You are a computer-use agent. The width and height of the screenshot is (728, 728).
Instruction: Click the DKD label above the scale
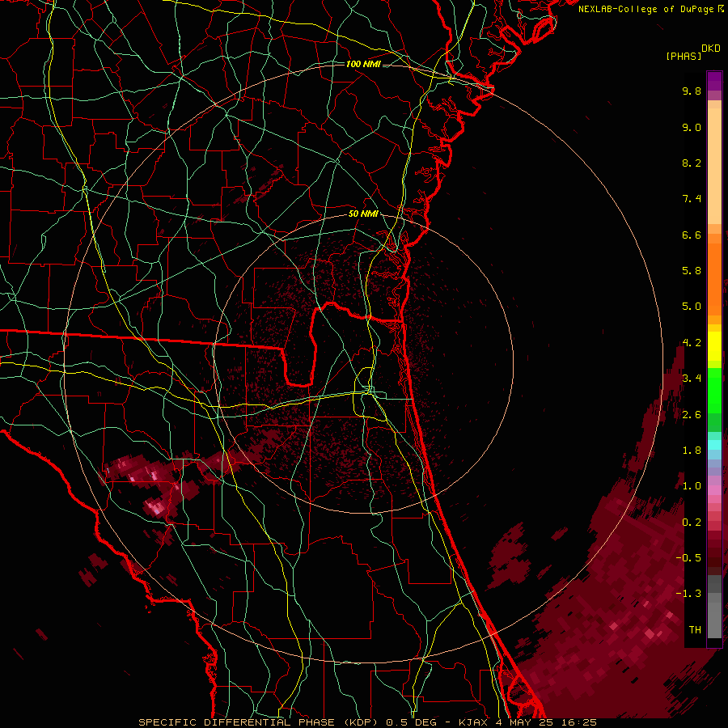coord(711,49)
